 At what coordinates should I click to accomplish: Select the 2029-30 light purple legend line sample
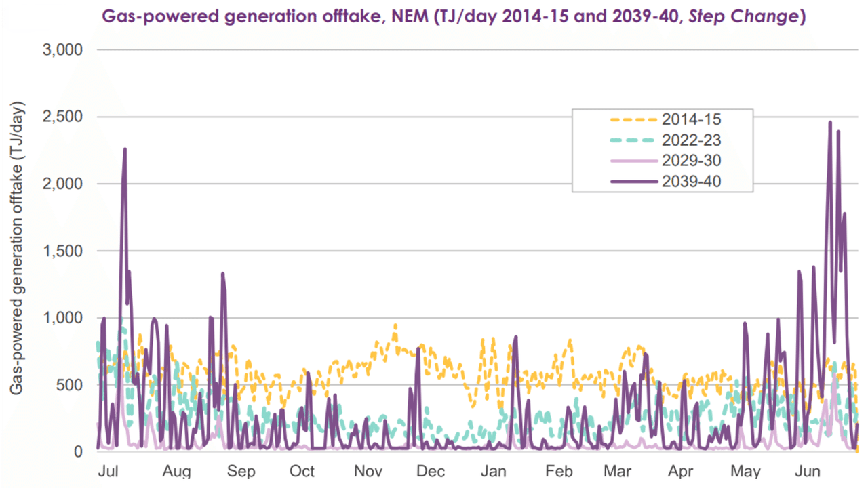click(635, 161)
